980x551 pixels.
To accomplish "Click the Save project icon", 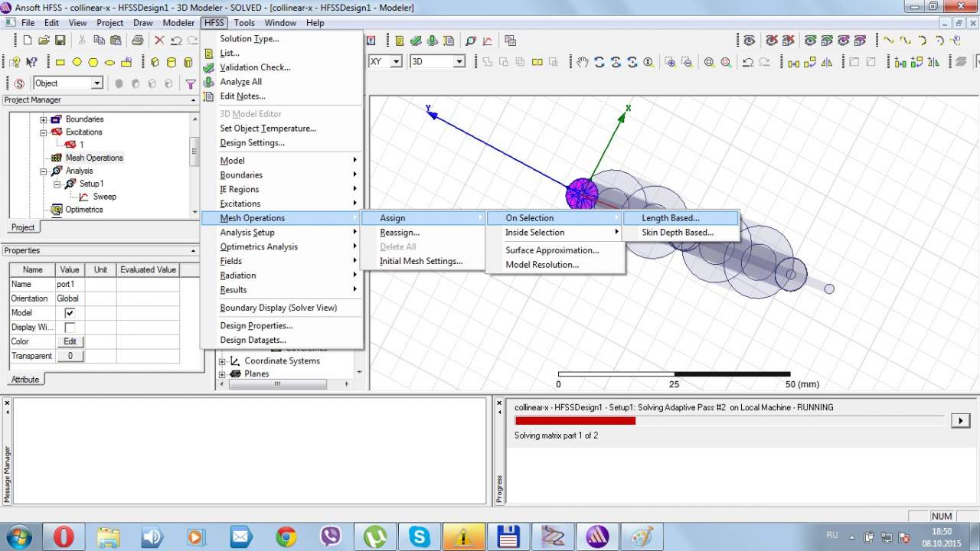I will pyautogui.click(x=60, y=41).
